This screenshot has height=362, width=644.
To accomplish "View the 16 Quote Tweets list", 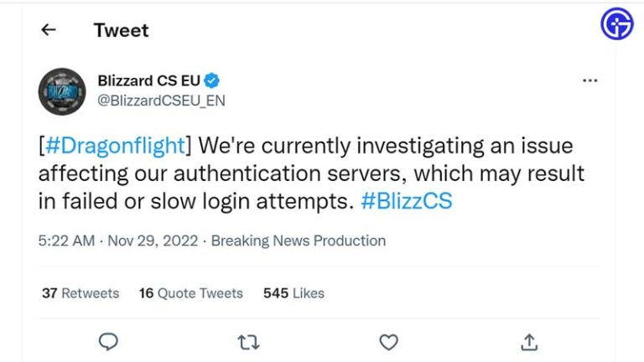I will [x=190, y=293].
